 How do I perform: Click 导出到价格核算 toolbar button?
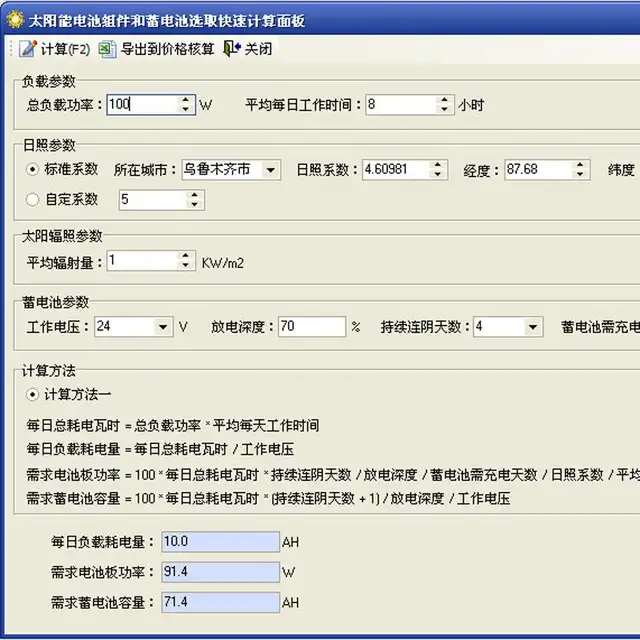157,49
